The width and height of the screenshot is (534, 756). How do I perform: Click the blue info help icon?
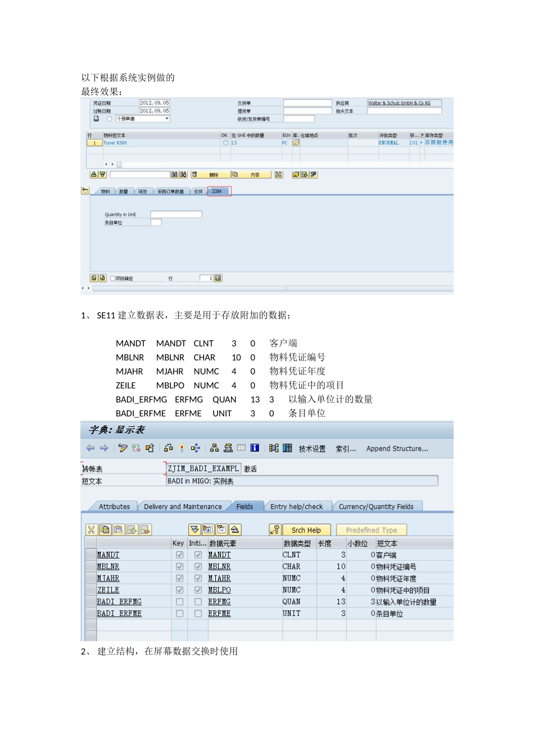[255, 448]
